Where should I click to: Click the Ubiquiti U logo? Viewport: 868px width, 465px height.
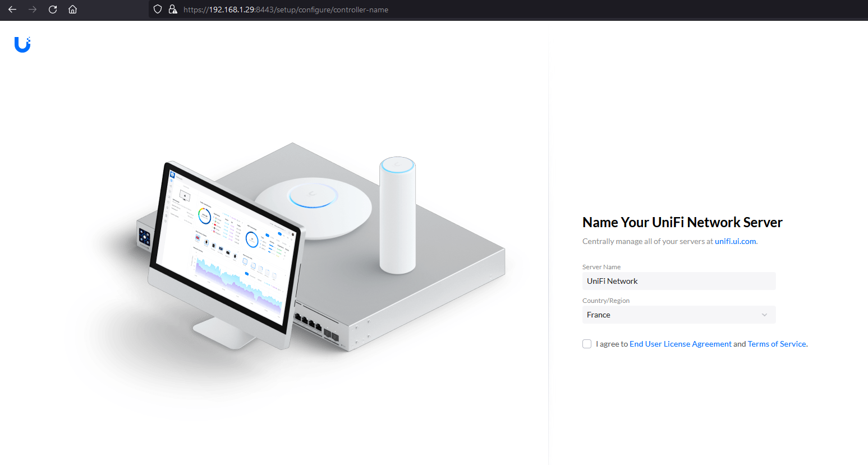click(22, 44)
